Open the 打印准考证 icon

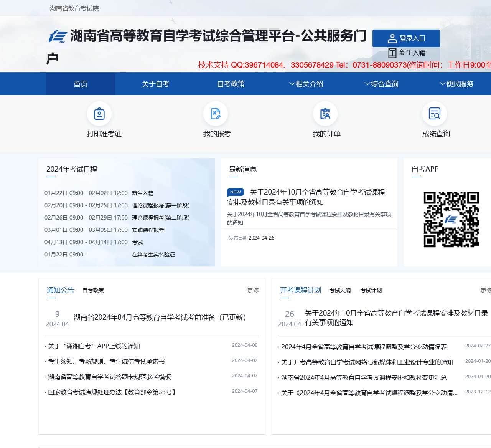point(99,114)
